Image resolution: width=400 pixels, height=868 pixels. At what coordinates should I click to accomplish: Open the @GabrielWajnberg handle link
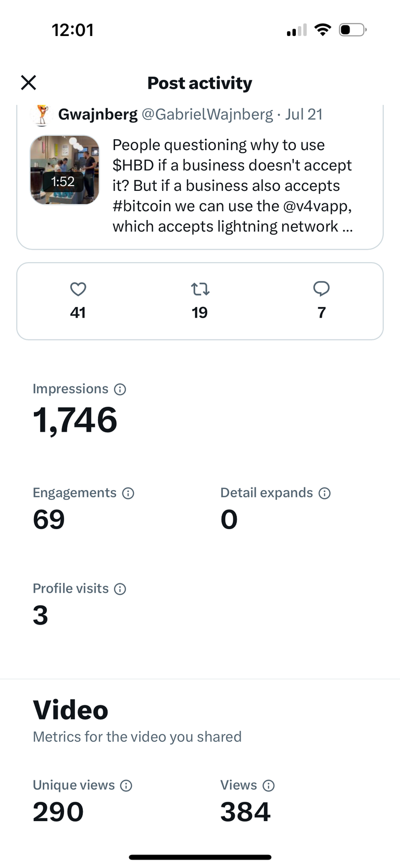[x=207, y=114]
